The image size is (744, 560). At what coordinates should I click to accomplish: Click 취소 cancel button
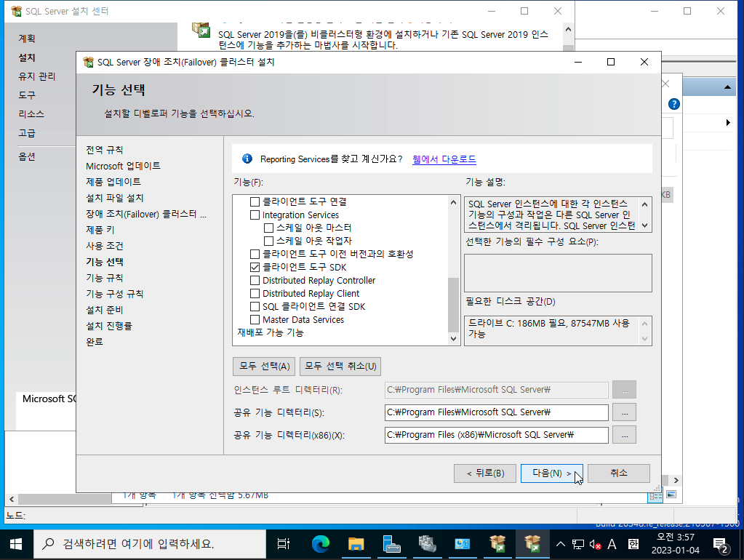619,473
